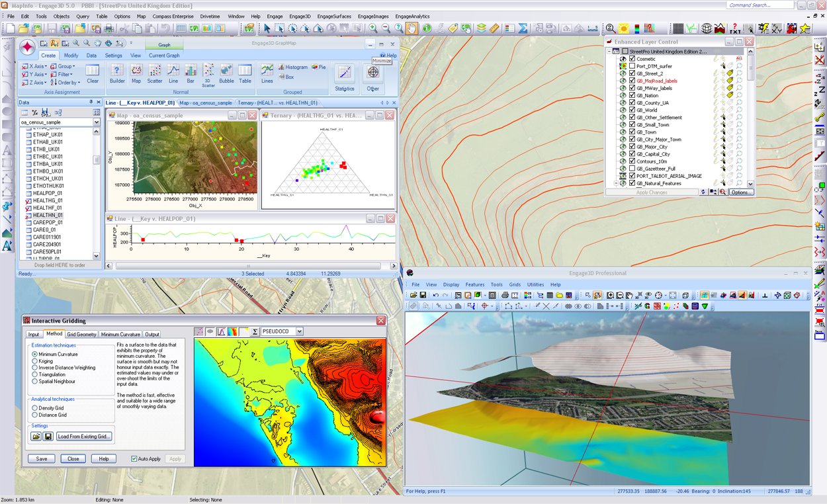827x504 pixels.
Task: Open the PSEUDOCO colour table dropdown
Action: pos(300,331)
